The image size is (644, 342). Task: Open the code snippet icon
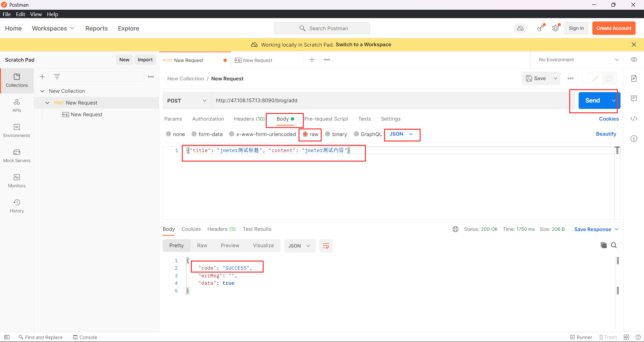coord(634,119)
